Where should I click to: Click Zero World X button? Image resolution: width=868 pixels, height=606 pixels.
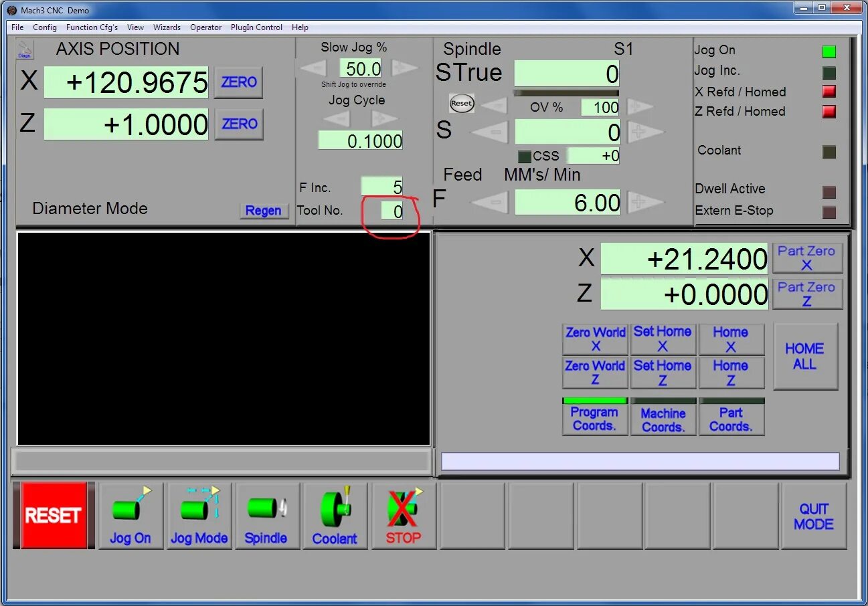(595, 339)
